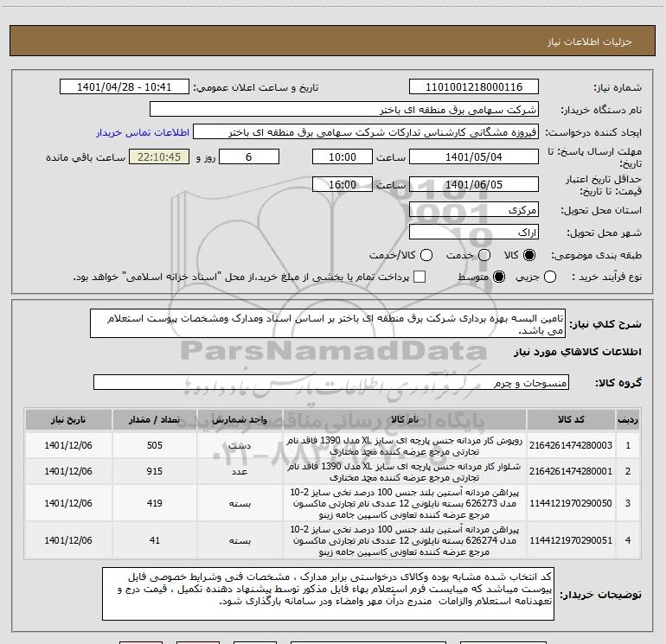This screenshot has height=644, width=666.
Task: Click the عدد unit cell
Action: (x=240, y=472)
